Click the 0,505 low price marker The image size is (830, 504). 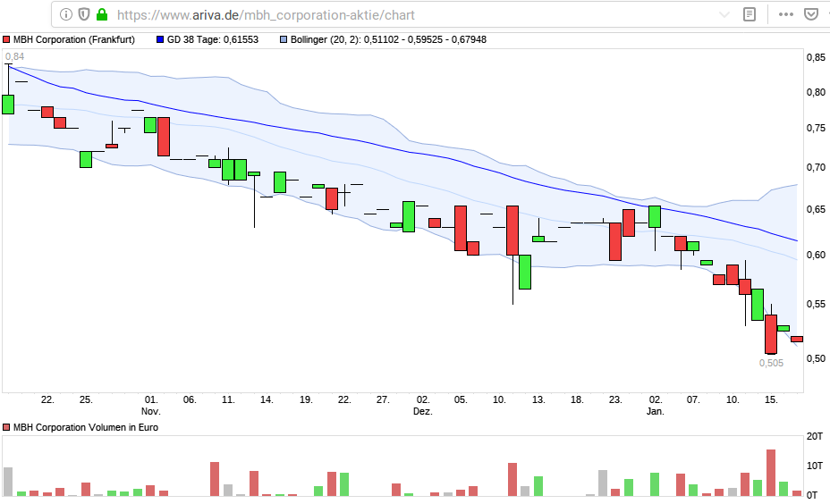tap(771, 363)
